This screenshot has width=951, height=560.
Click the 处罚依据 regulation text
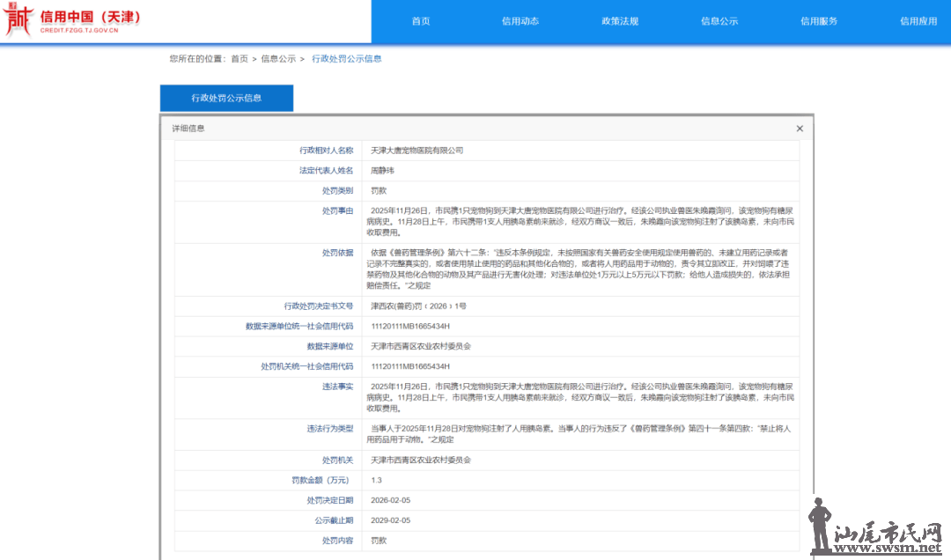pyautogui.click(x=581, y=269)
